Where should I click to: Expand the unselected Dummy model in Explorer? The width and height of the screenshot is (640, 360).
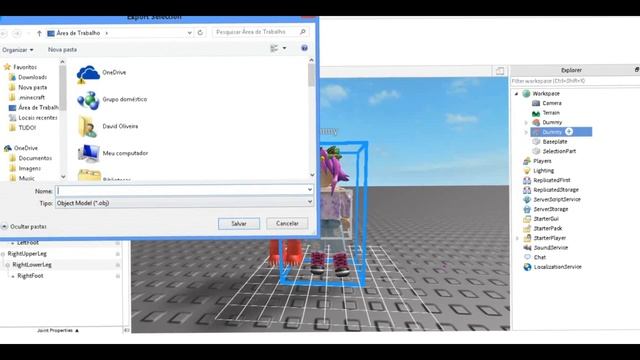pyautogui.click(x=526, y=122)
